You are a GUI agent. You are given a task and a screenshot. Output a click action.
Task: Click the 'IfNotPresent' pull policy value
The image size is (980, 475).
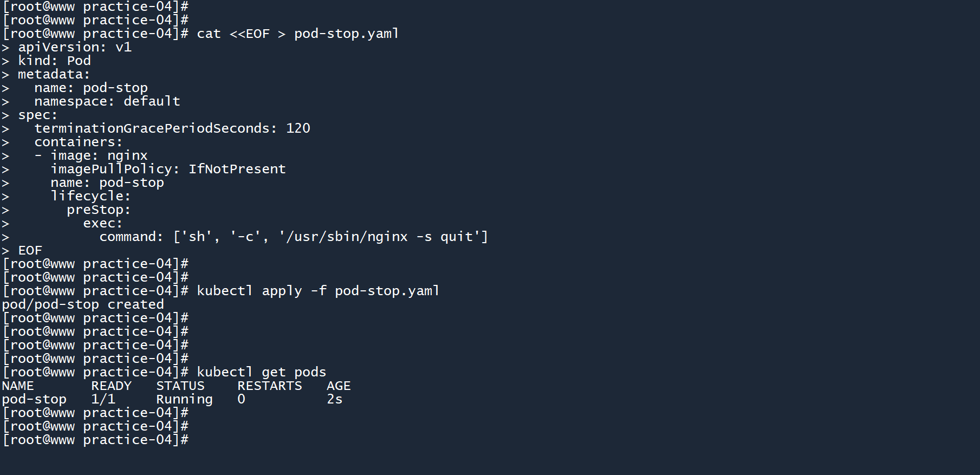pos(237,169)
